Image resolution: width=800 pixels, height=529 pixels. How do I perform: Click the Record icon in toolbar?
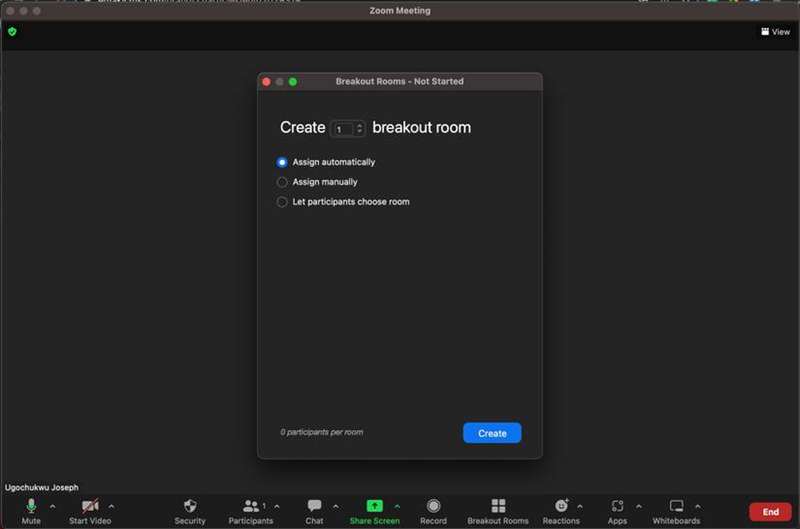[433, 507]
